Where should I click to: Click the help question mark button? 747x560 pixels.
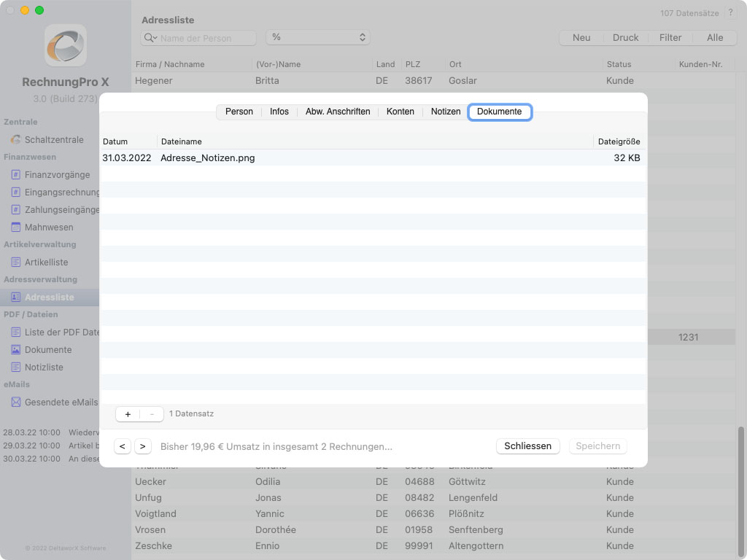point(731,13)
